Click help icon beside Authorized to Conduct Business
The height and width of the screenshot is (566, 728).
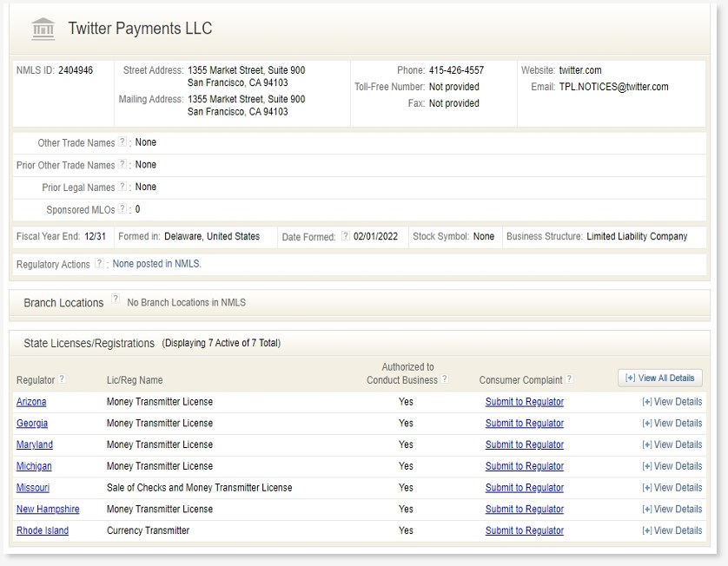[x=445, y=379]
